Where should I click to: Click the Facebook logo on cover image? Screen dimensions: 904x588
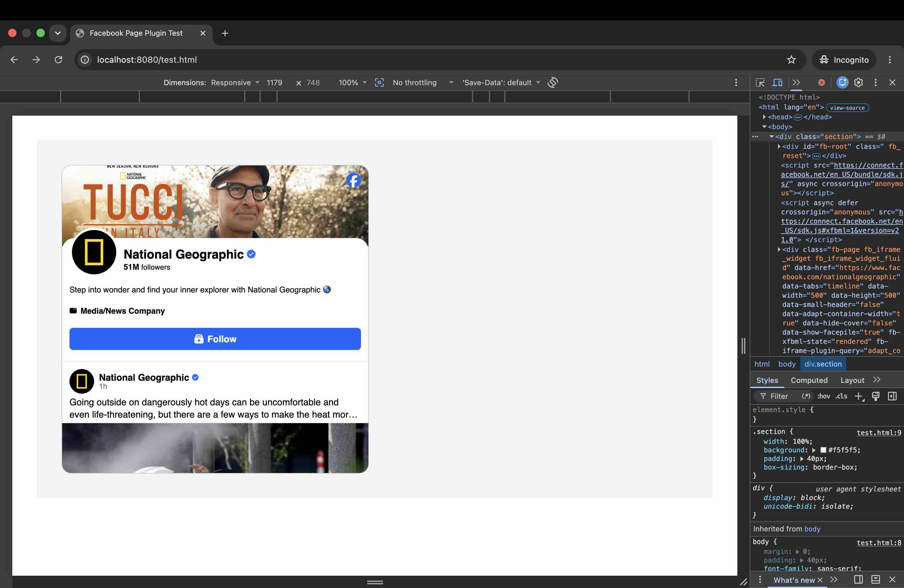click(353, 180)
